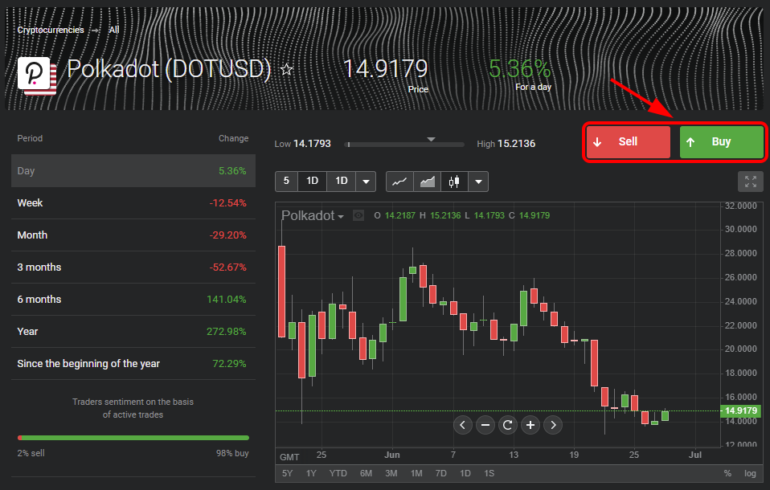770x490 pixels.
Task: Open the time interval dropdown
Action: [x=366, y=182]
